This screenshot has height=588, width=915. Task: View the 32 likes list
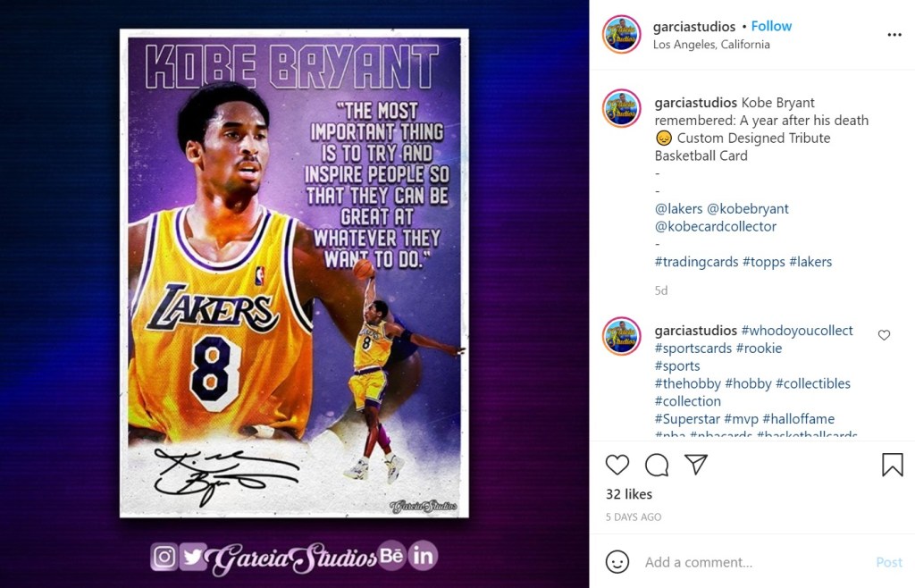coord(629,494)
